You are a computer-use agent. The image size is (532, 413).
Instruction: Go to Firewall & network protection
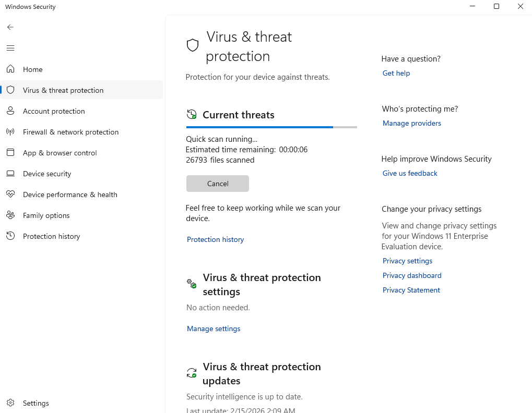(70, 132)
